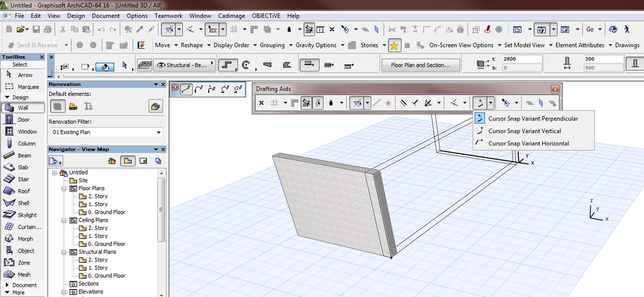
Task: Open the Document menu
Action: (x=106, y=15)
